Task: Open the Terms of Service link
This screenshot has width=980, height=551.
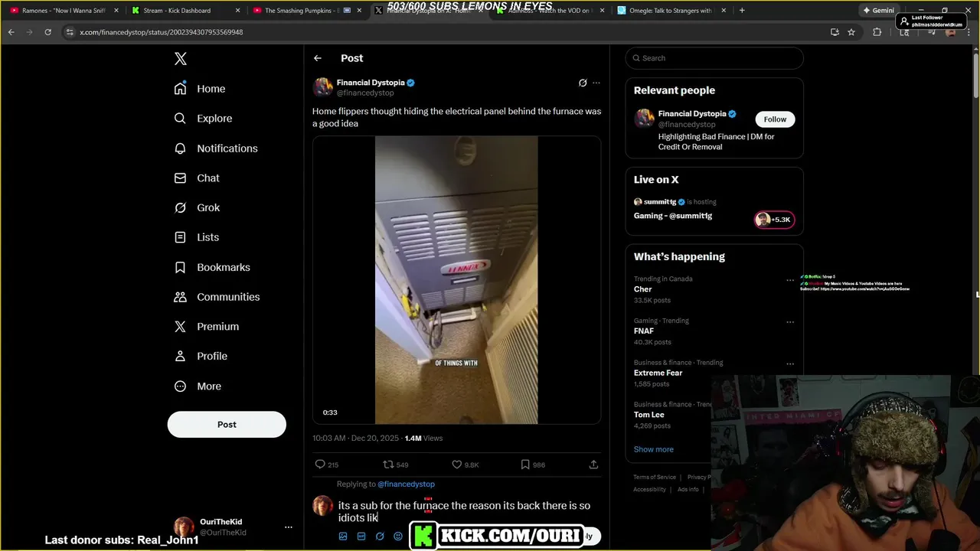Action: click(655, 478)
